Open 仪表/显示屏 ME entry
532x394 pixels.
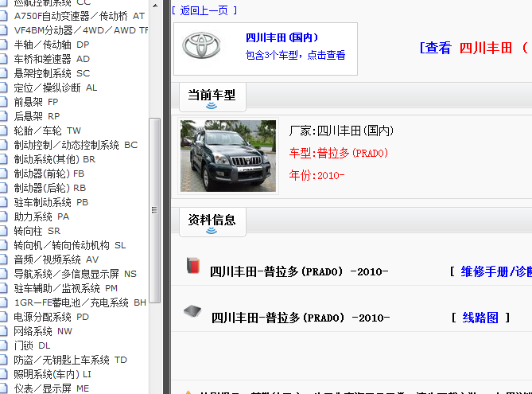[51, 388]
